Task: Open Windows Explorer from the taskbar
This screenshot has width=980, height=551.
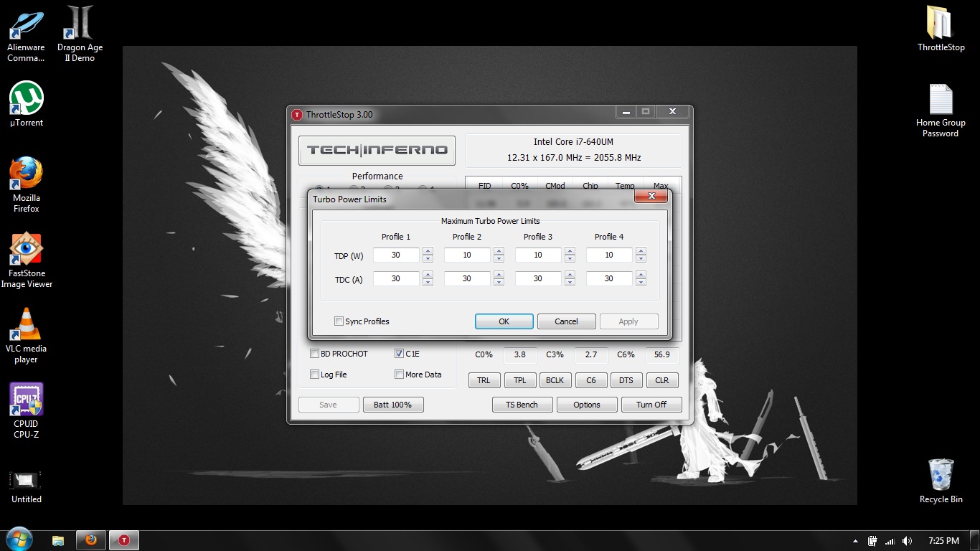Action: 58,540
